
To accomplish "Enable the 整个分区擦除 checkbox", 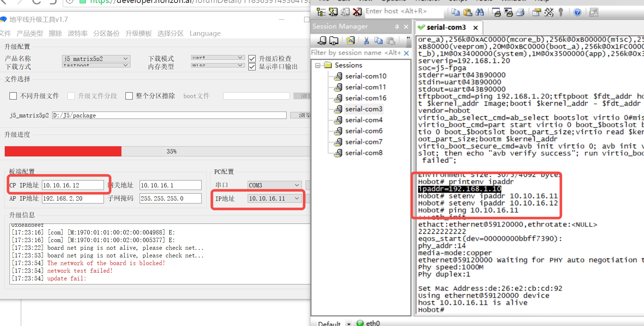I will (129, 96).
